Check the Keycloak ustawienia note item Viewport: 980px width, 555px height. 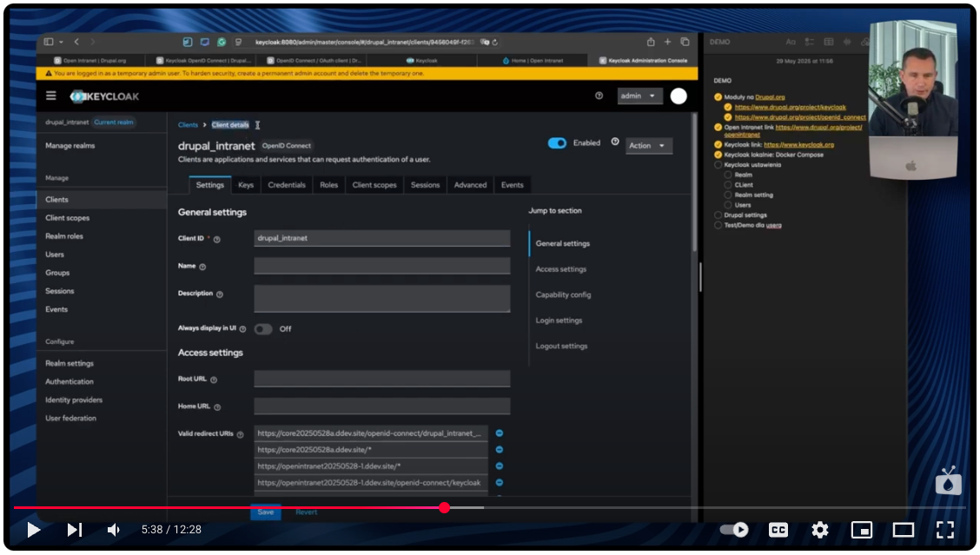(718, 164)
